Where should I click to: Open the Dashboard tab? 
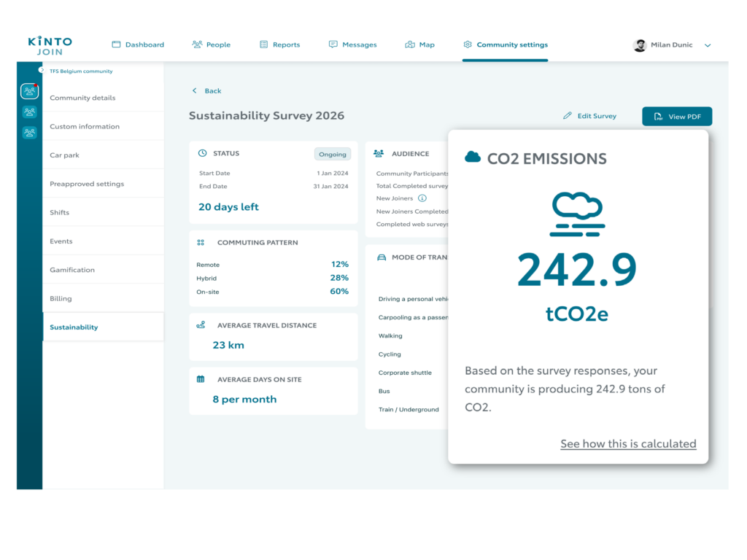[x=138, y=45]
